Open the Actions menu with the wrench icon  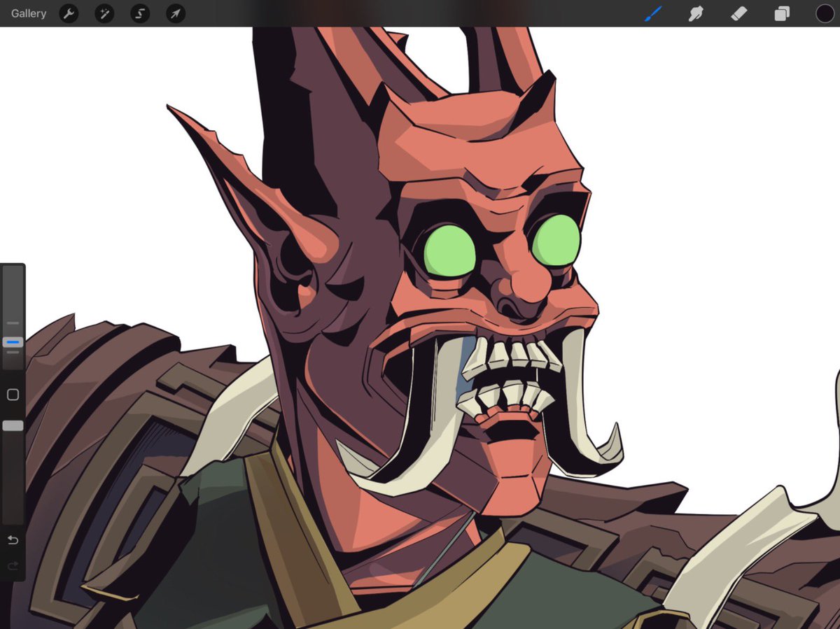69,13
